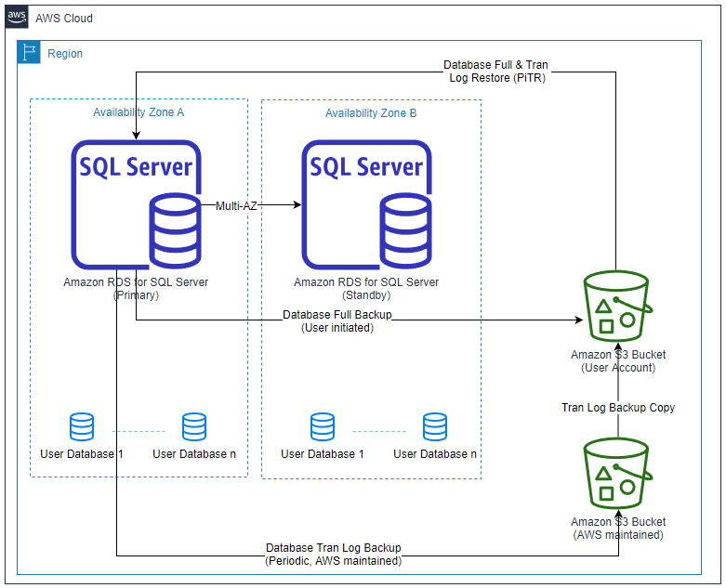Click the Tran Log Backup Copy label
The height and width of the screenshot is (588, 726).
(x=618, y=408)
